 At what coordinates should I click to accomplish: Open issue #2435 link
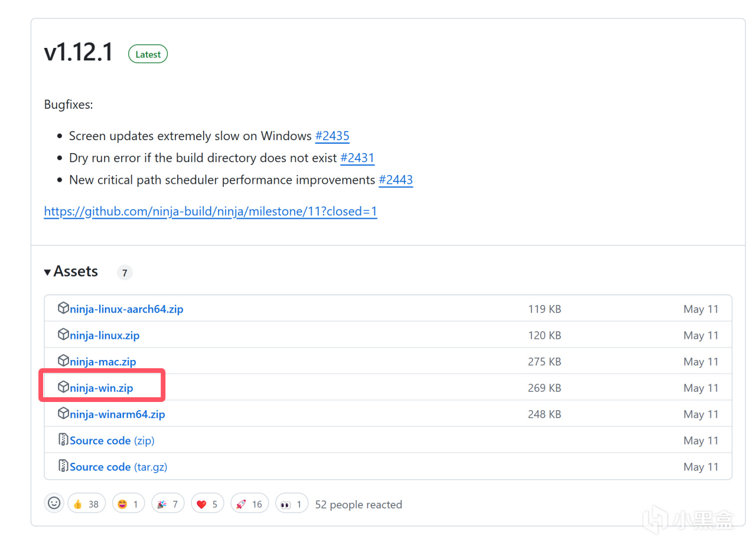(333, 136)
